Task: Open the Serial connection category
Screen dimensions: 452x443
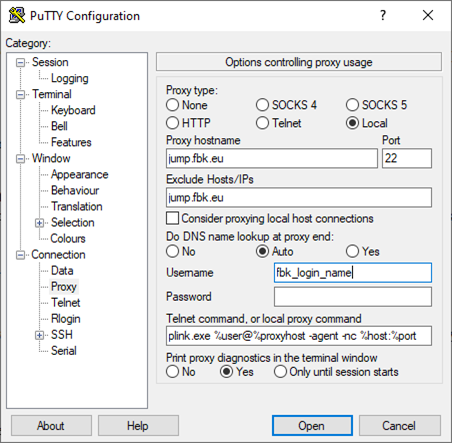Action: 64,351
